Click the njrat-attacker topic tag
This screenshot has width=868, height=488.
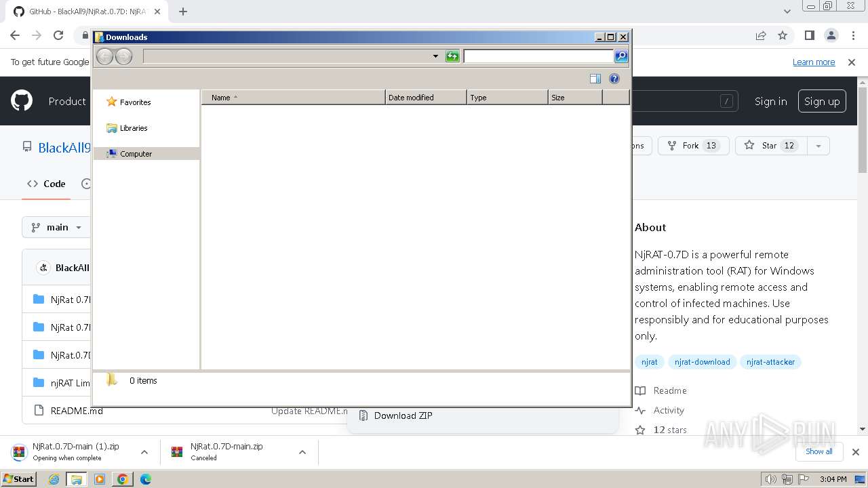click(x=770, y=362)
